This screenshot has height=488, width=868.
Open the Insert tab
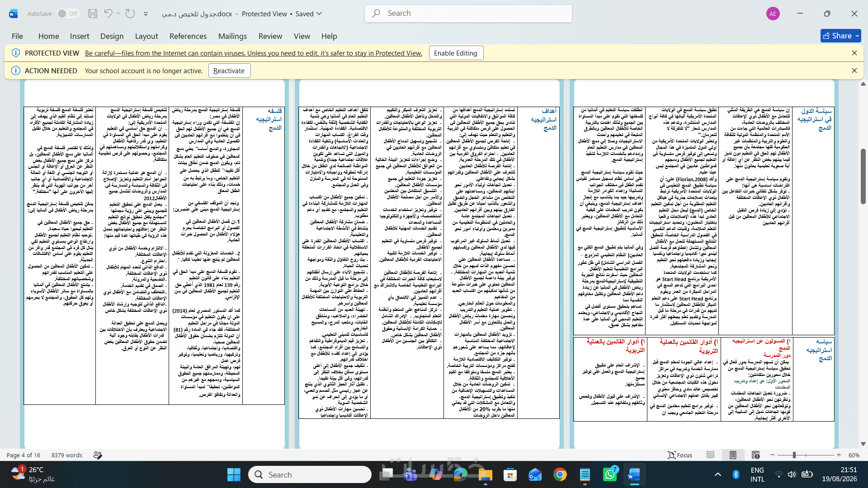click(x=80, y=36)
